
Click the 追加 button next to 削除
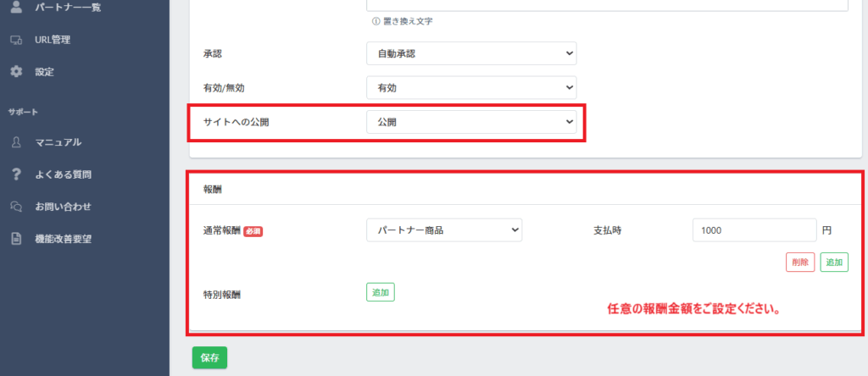(834, 262)
